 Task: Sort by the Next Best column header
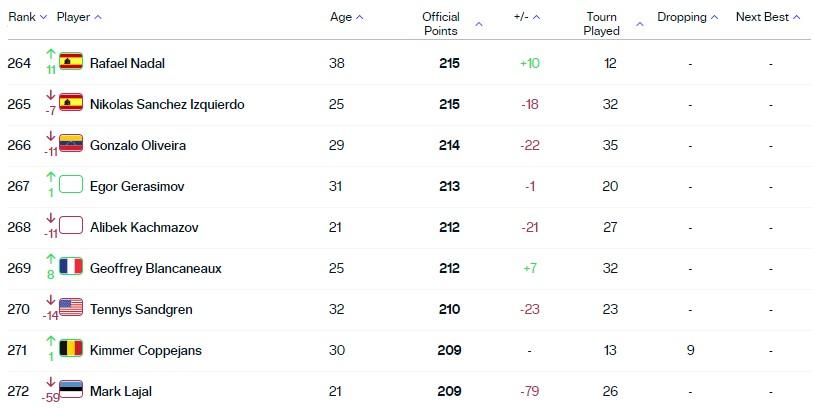768,17
